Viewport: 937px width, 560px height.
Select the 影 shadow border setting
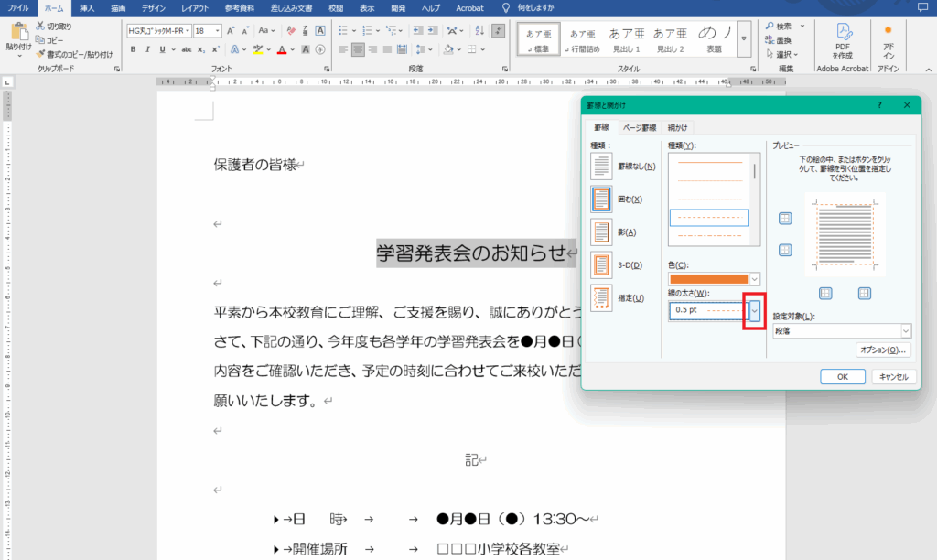(x=601, y=232)
